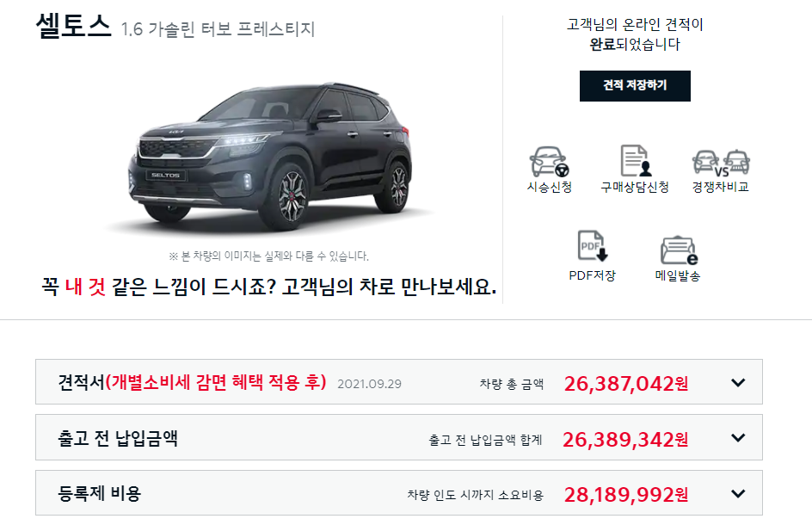Click the 시승신청 text label
This screenshot has width=812, height=525.
tap(549, 187)
